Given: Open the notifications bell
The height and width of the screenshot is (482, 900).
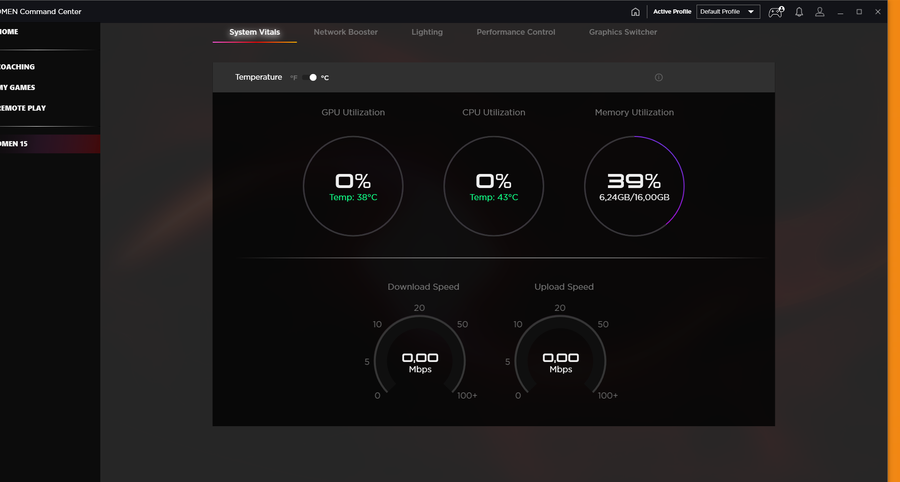Looking at the screenshot, I should pyautogui.click(x=799, y=12).
